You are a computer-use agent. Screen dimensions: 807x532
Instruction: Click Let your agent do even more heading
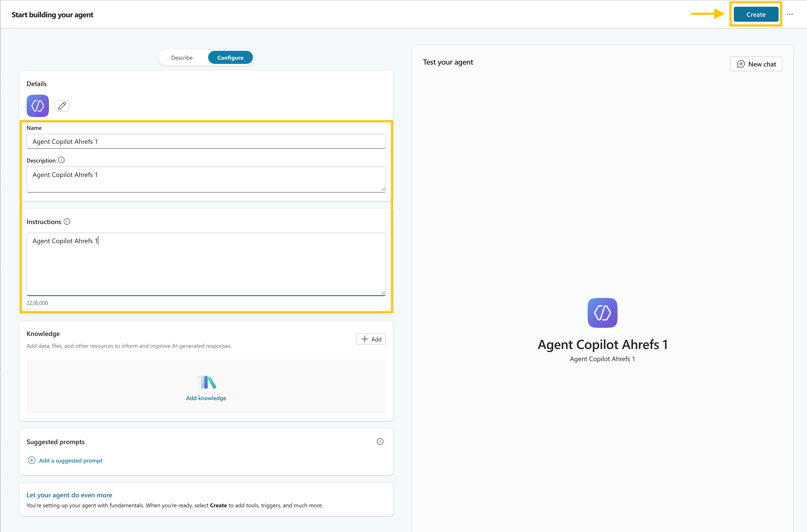point(69,495)
